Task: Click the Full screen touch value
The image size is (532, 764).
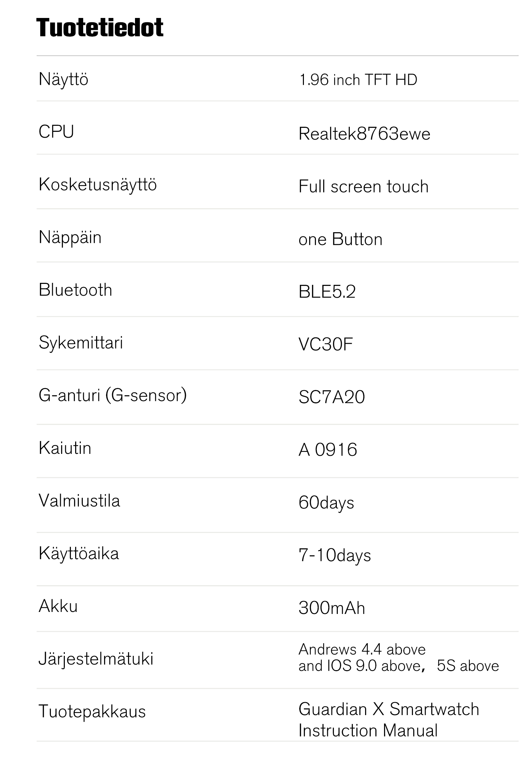Action: coord(363,186)
